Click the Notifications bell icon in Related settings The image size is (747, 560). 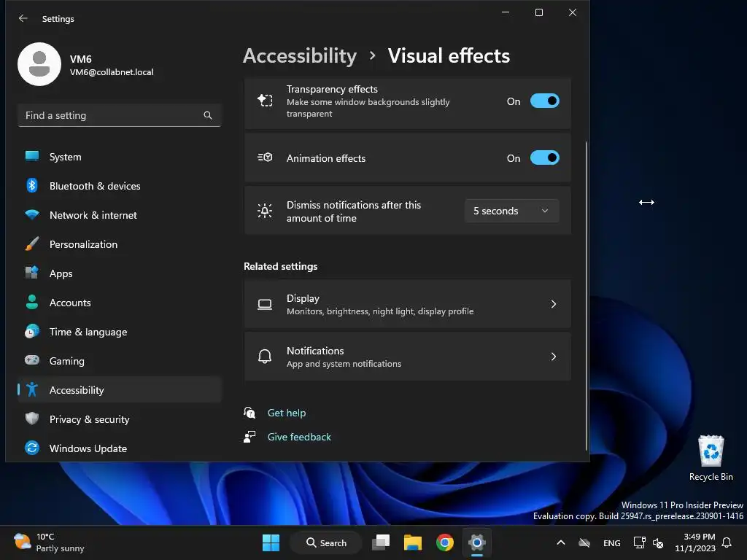(x=265, y=356)
